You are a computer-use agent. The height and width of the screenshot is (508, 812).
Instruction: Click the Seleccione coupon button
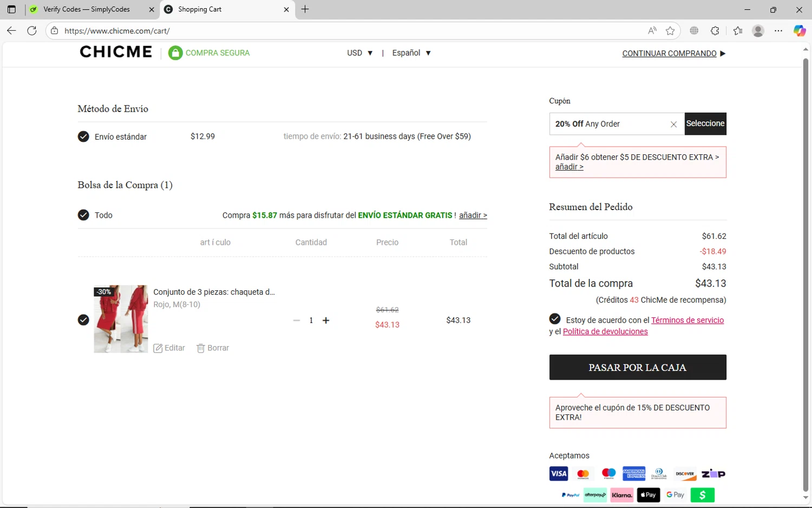[705, 123]
